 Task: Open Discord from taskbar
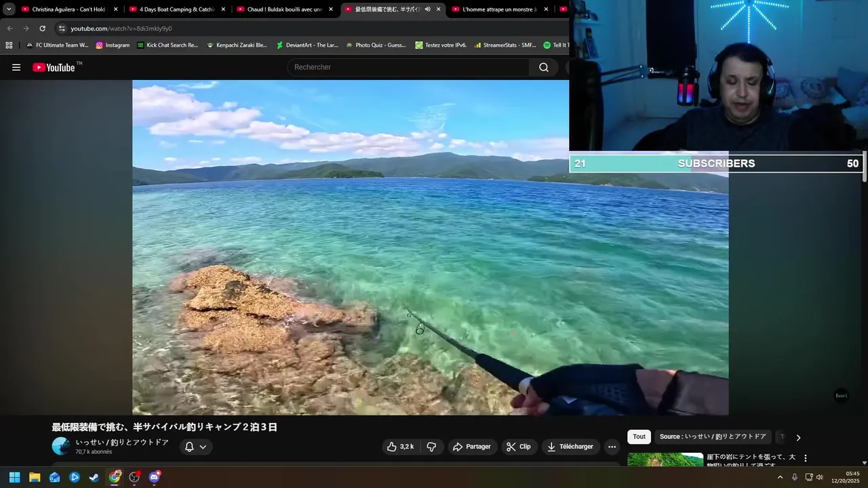(154, 477)
